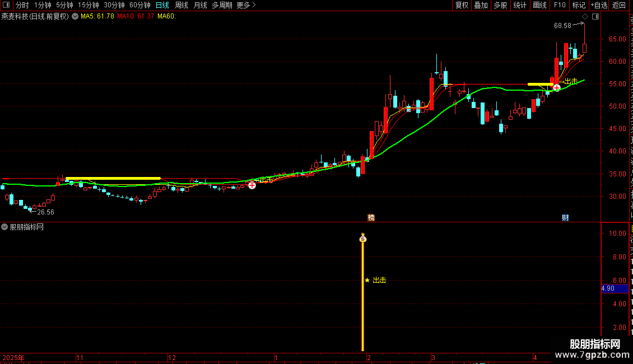Click the red plus marker near April
The image size is (633, 364).
(557, 87)
